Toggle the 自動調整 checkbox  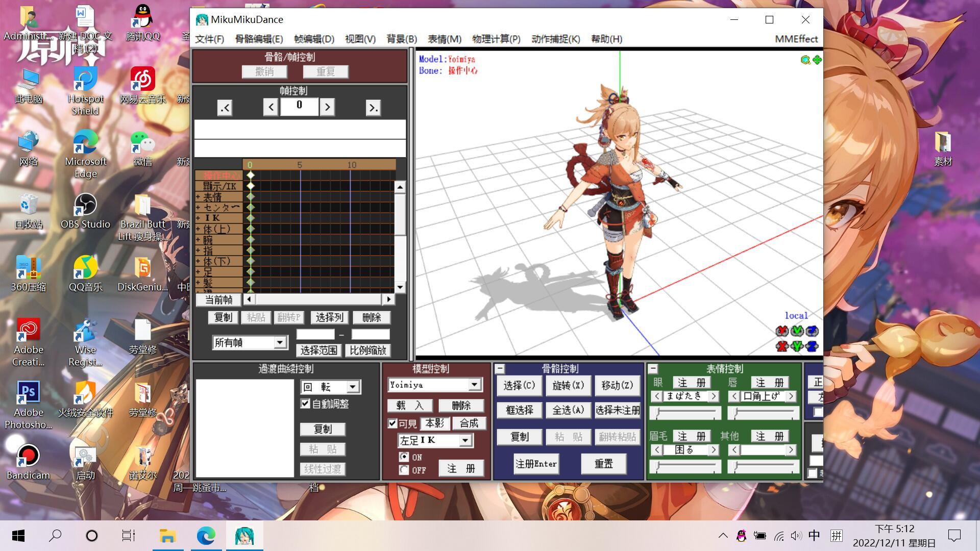(x=306, y=404)
